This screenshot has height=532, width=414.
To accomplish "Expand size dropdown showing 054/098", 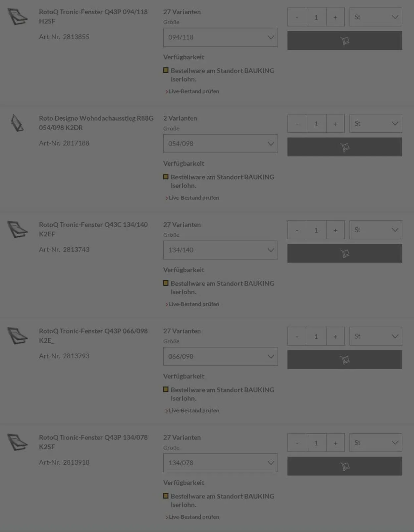I will 220,144.
